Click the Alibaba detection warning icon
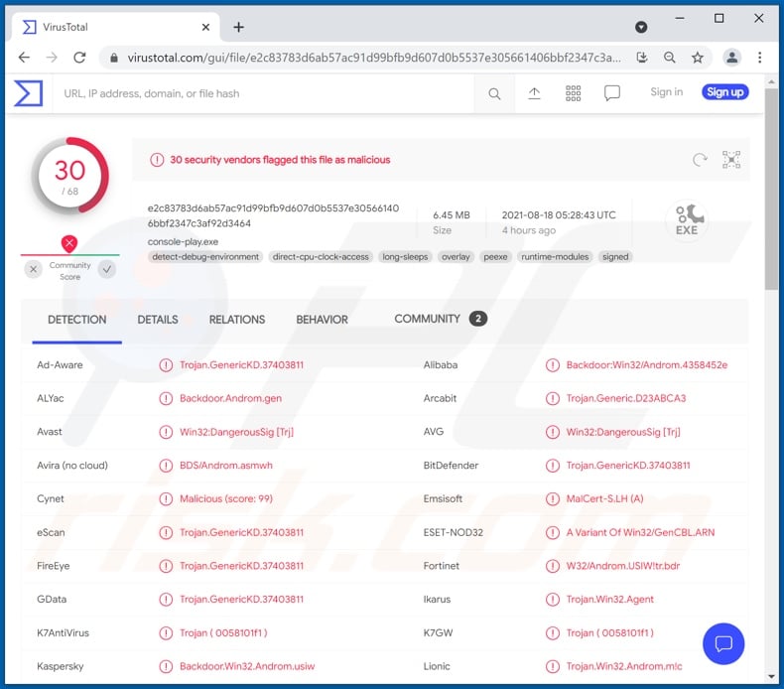The height and width of the screenshot is (689, 784). click(x=552, y=365)
